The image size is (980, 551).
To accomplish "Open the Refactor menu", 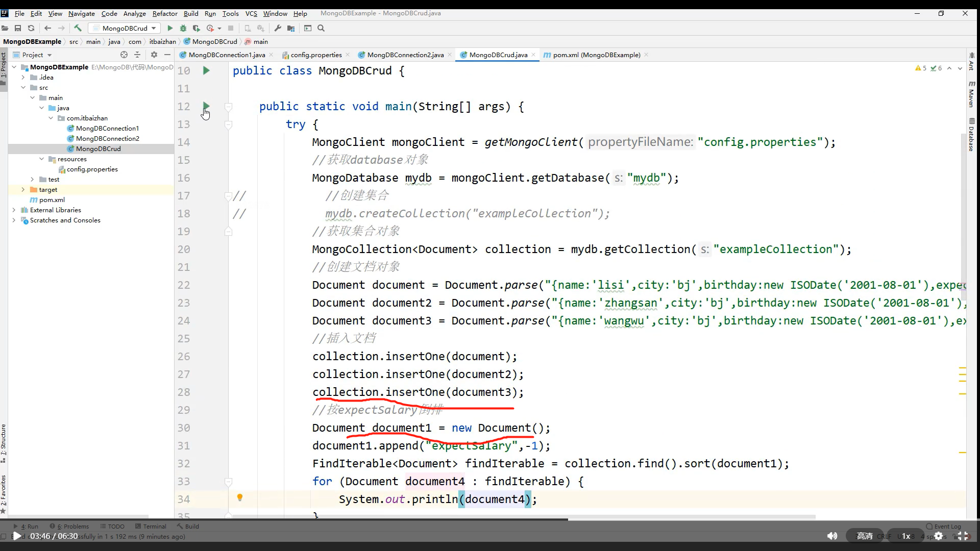I will (x=165, y=13).
